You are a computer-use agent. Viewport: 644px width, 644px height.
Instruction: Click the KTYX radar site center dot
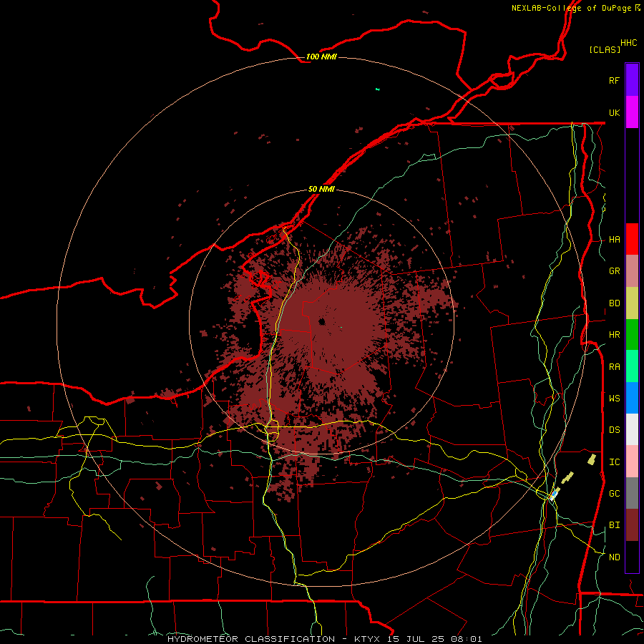tap(321, 321)
